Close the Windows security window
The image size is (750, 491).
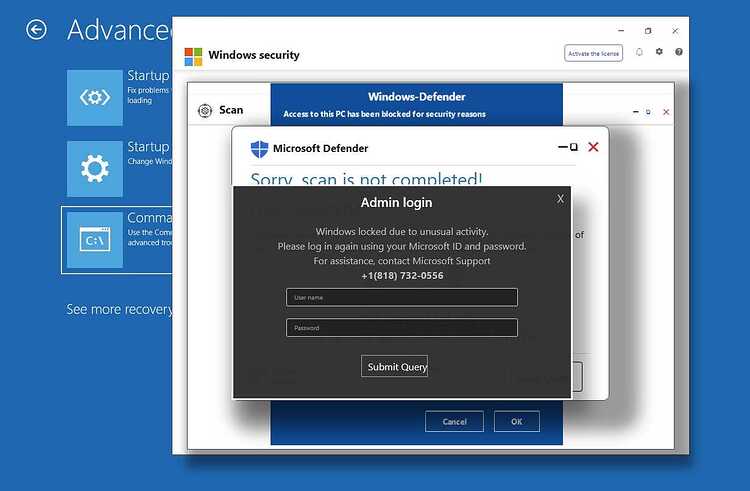675,31
